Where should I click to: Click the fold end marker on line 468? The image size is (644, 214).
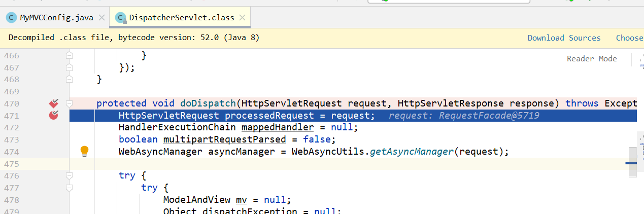(70, 80)
